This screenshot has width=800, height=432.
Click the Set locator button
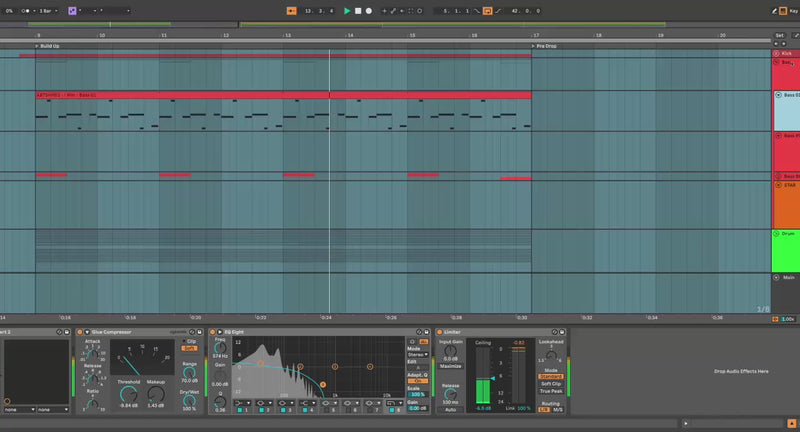coord(779,35)
